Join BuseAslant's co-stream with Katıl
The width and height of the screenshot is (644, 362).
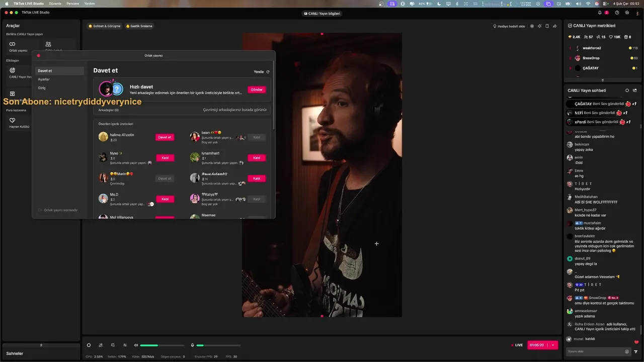257,178
